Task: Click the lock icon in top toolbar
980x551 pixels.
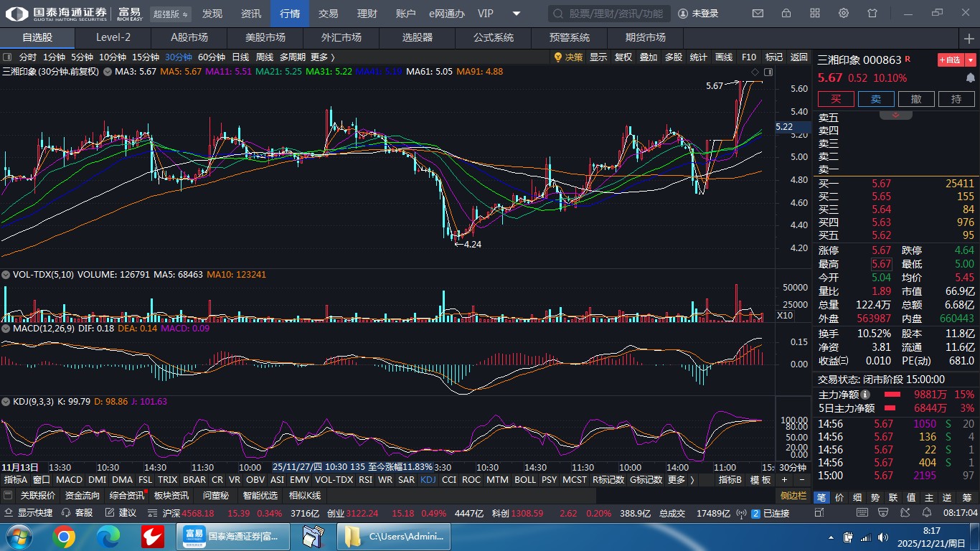Action: coord(786,14)
